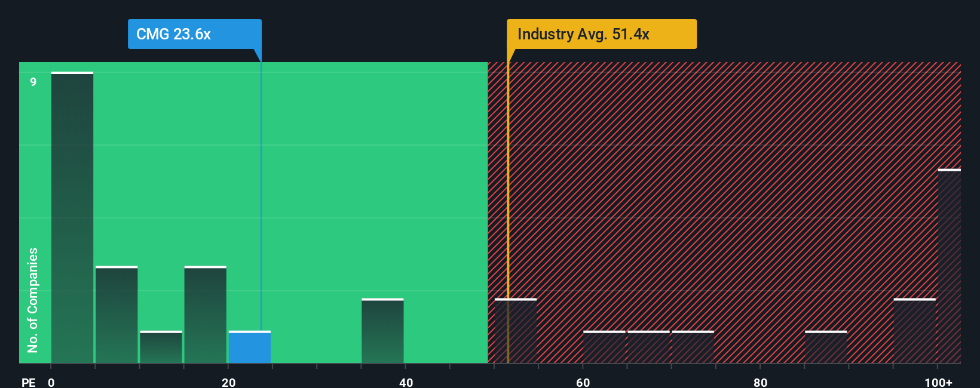980x388 pixels.
Task: Click the y-axis value 9
Action: pos(33,82)
